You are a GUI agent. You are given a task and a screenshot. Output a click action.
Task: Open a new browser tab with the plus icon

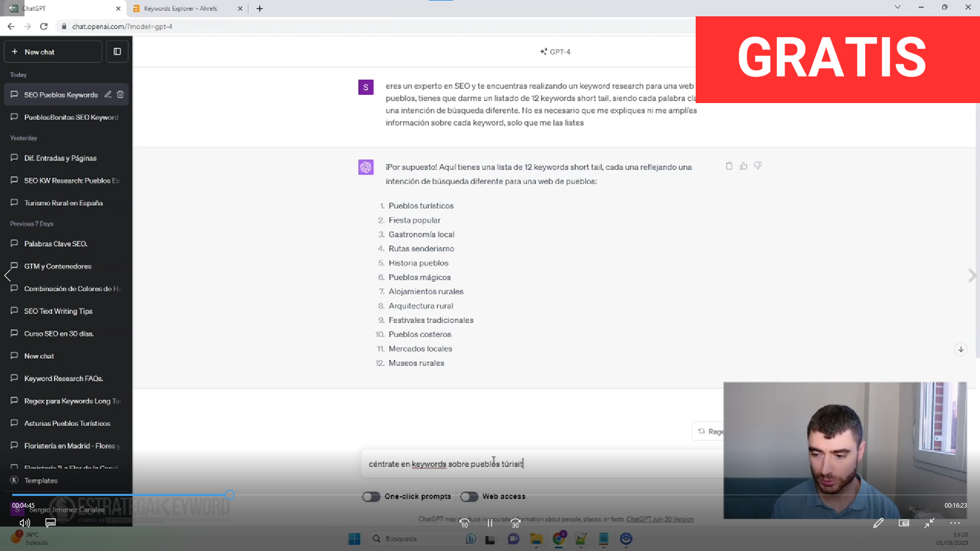259,8
